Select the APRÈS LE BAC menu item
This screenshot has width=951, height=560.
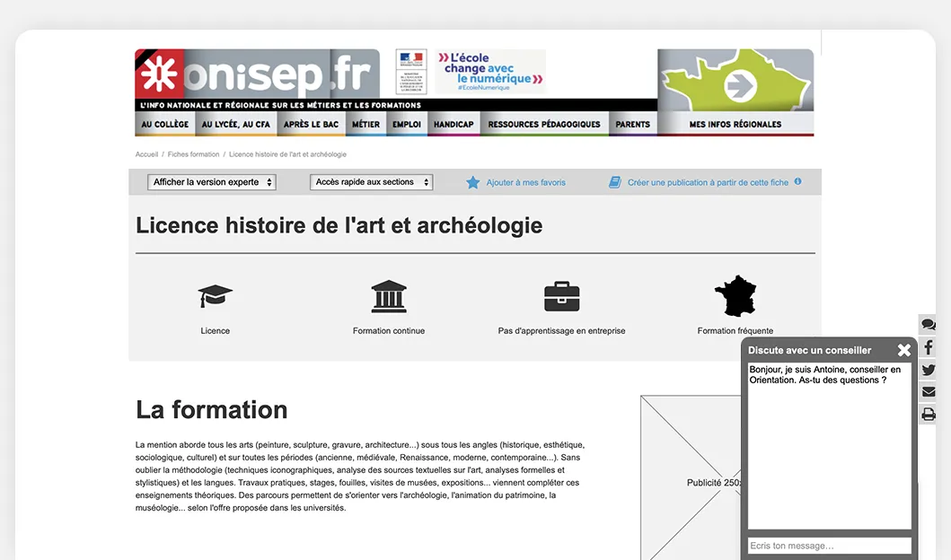[311, 124]
